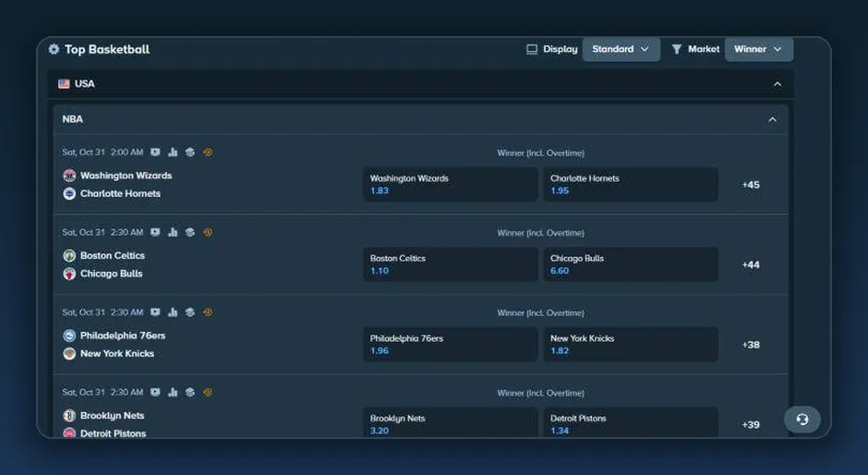Image resolution: width=868 pixels, height=475 pixels.
Task: Click stacked layers icon in Celtics vs Bulls row
Action: point(190,232)
